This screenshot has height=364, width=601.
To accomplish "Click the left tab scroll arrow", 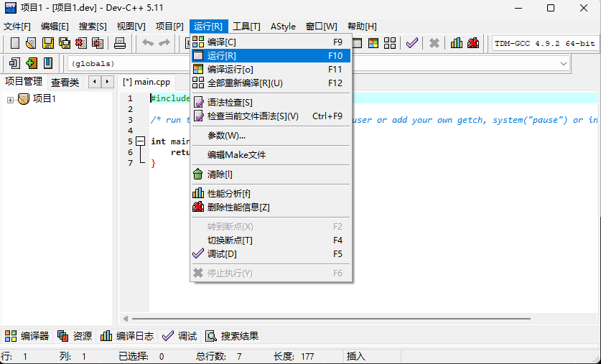I will [x=95, y=82].
